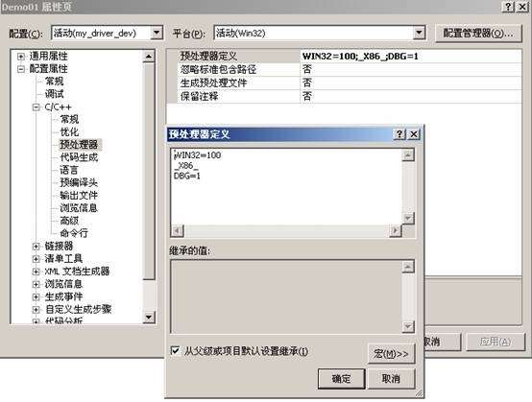Expand the 链接器 tree node

pos(36,247)
